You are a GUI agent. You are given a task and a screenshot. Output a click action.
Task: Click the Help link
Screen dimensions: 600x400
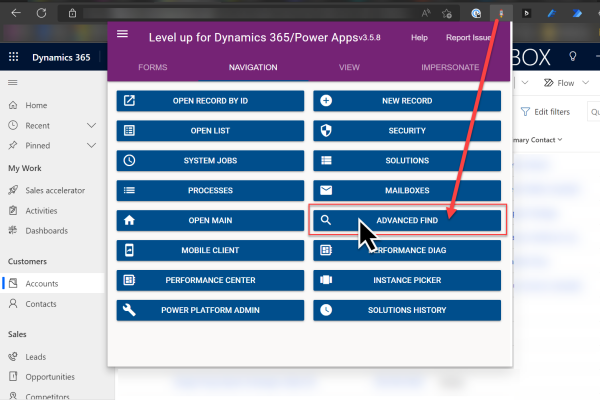pyautogui.click(x=419, y=37)
